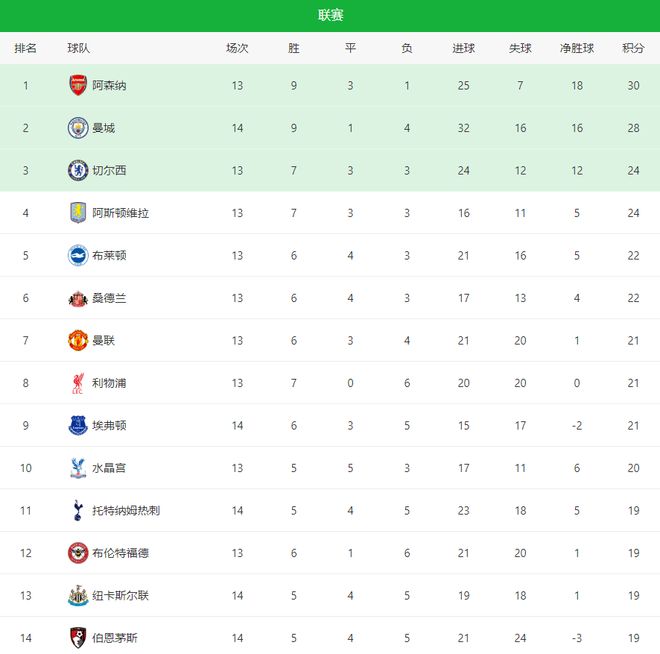Image resolution: width=660 pixels, height=654 pixels.
Task: Click the 排名 column header
Action: pos(26,48)
